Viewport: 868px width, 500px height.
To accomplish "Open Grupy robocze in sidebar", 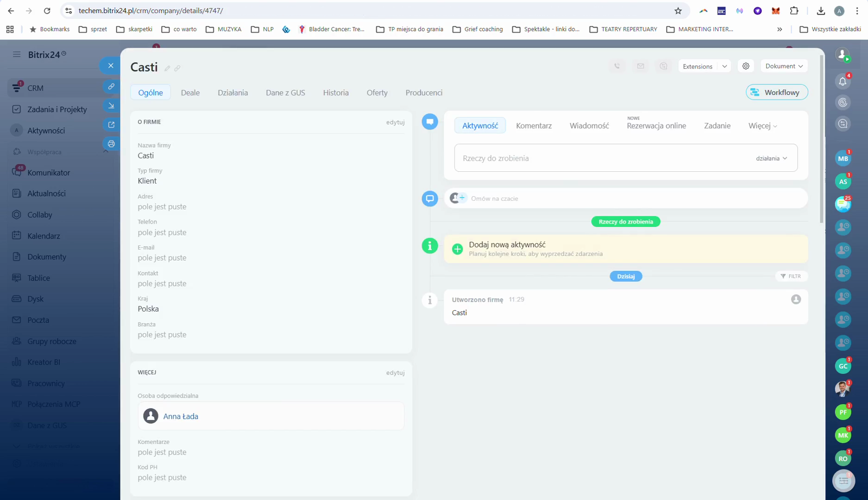I will pos(52,341).
